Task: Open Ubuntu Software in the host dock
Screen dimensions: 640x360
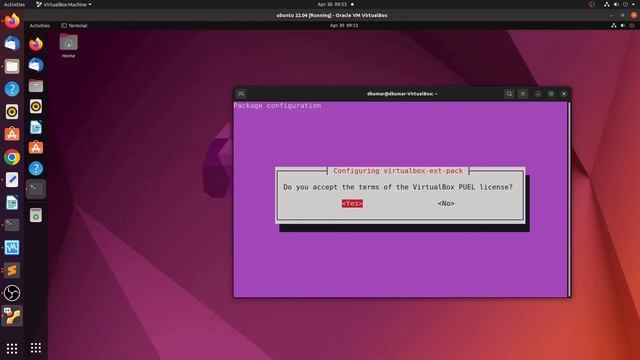Action: 12,134
